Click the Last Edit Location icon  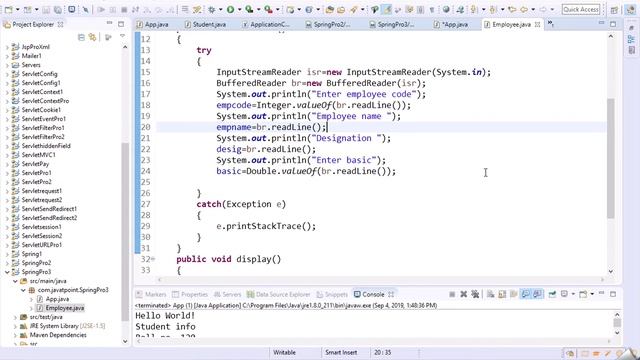512,9
